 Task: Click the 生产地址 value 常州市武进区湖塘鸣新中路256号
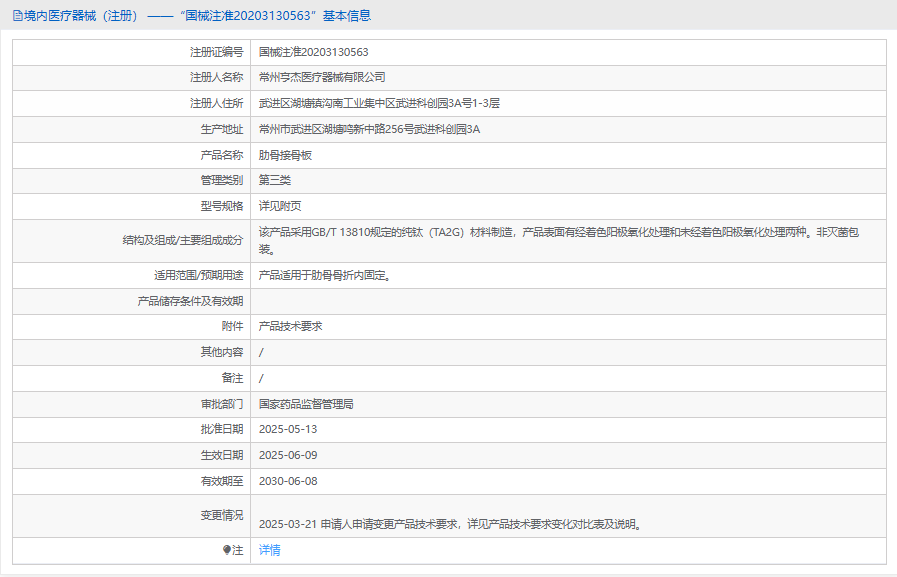tap(369, 129)
